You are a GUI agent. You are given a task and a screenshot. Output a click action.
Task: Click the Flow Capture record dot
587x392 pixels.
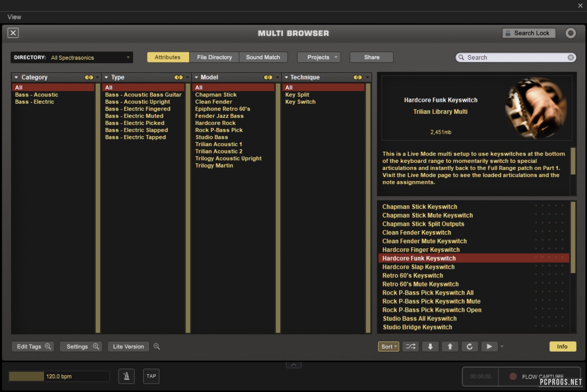513,376
